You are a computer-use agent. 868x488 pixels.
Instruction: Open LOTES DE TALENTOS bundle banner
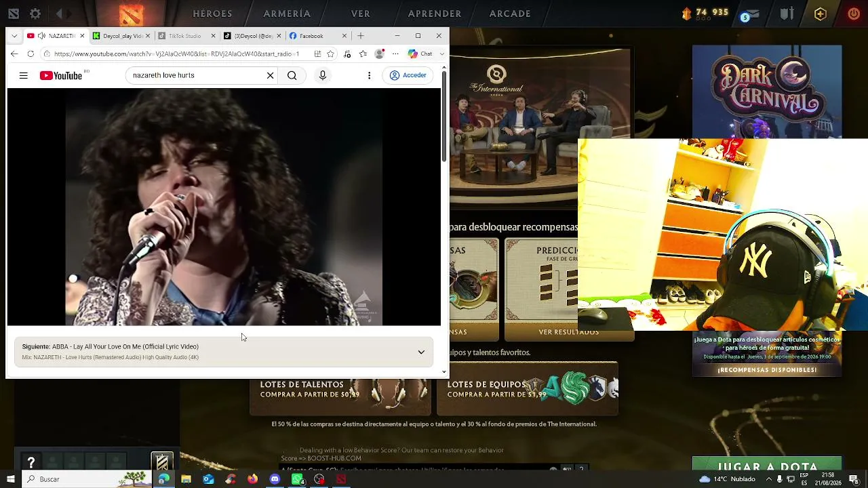coord(340,388)
